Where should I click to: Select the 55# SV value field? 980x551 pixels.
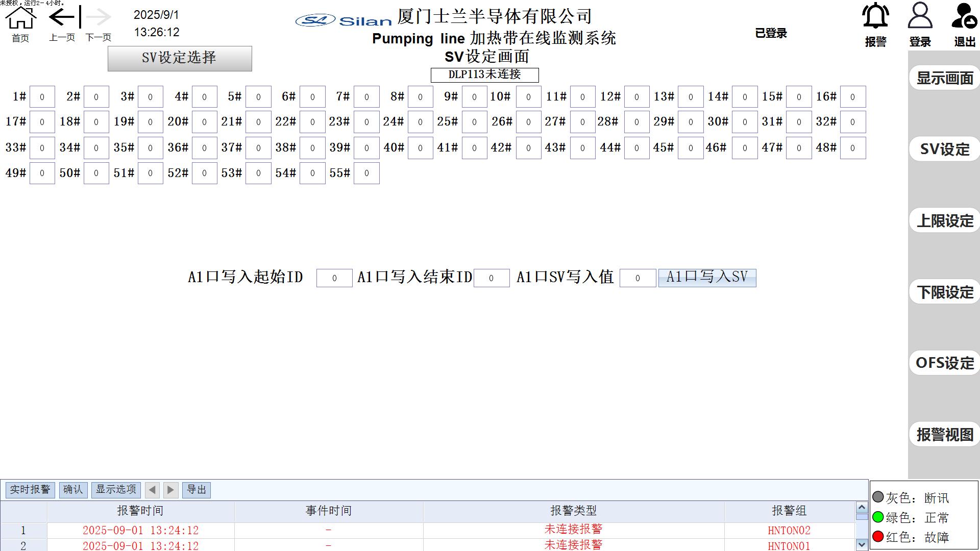coord(366,173)
